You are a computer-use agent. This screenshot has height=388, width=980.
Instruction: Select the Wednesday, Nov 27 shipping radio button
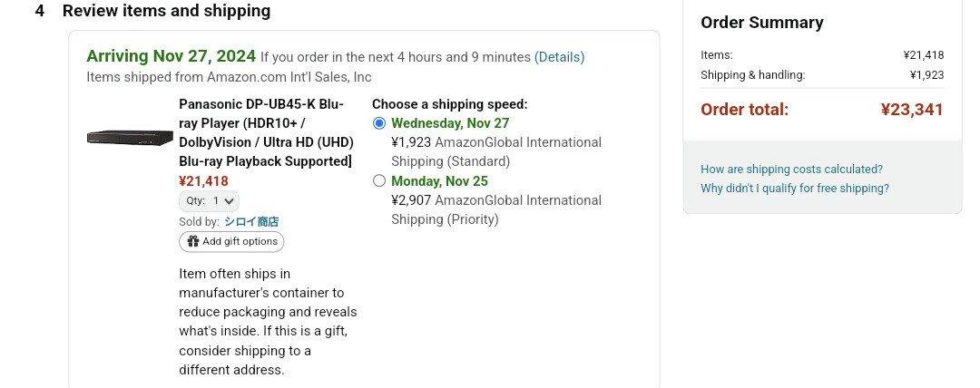379,123
